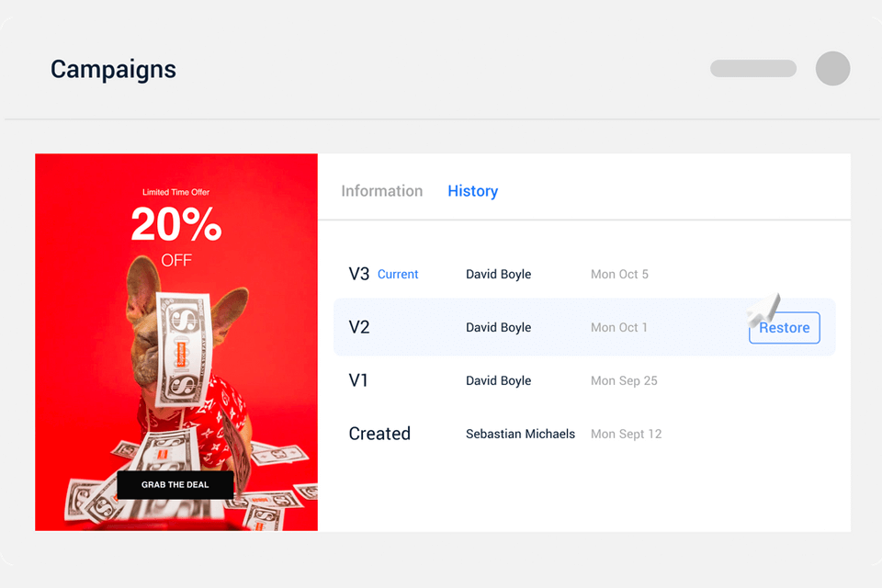Select the V2 version row
882x588 pixels.
(359, 327)
